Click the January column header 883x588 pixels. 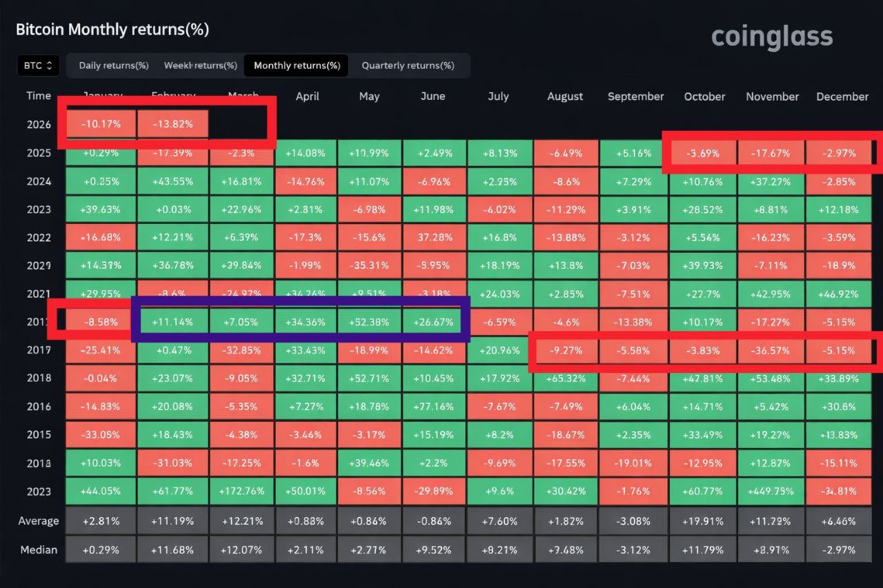101,96
